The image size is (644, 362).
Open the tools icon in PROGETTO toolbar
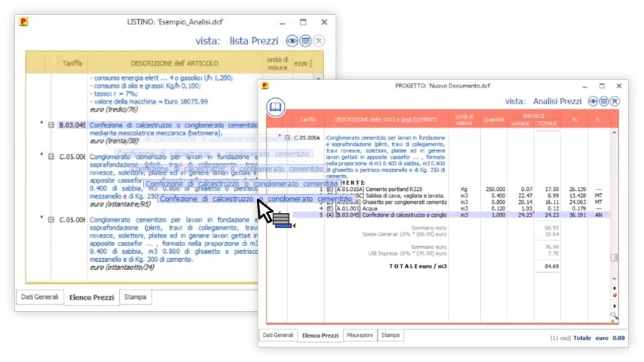(615, 102)
